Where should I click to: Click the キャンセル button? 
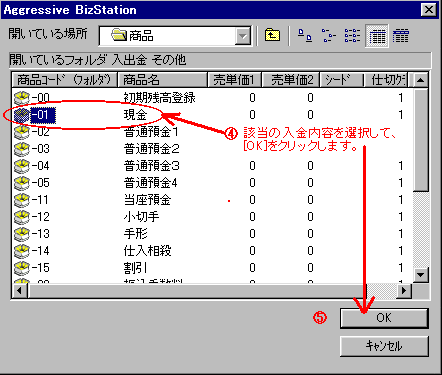[x=384, y=346]
